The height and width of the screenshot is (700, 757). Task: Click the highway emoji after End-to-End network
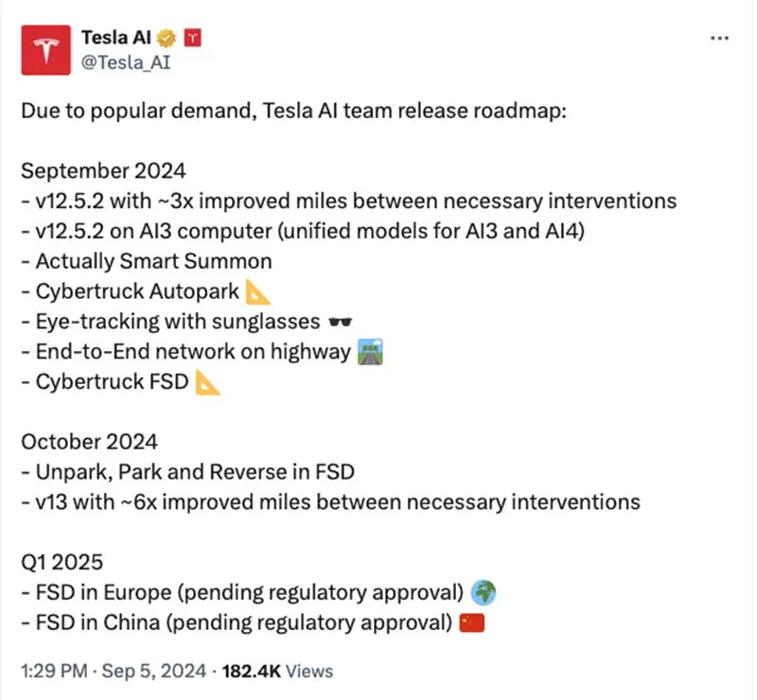click(369, 352)
